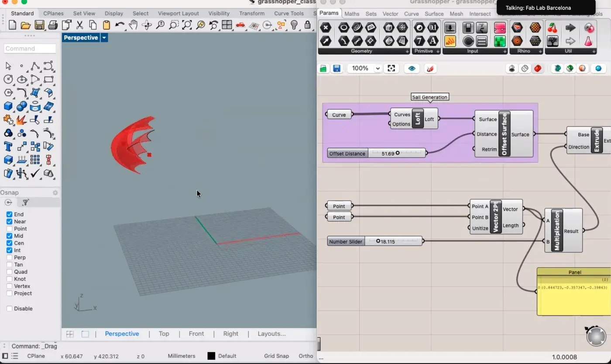Select the Text tool in left sidebar
The width and height of the screenshot is (611, 364).
point(8,146)
